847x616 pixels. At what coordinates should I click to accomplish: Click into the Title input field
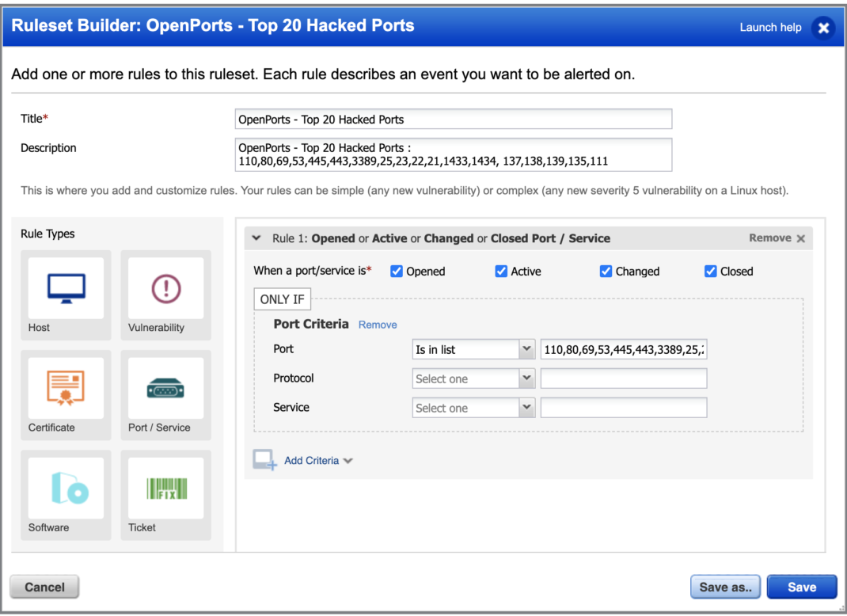pyautogui.click(x=454, y=120)
